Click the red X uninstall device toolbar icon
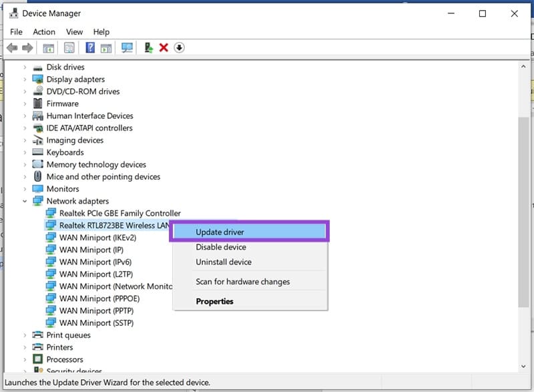Image resolution: width=534 pixels, height=392 pixels. (164, 48)
